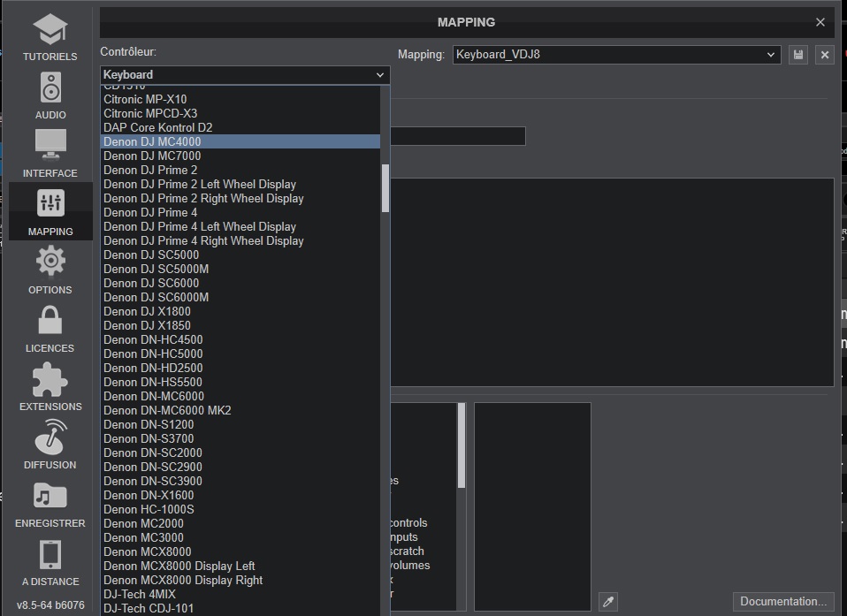
Task: Open the Audio settings section
Action: [50, 95]
